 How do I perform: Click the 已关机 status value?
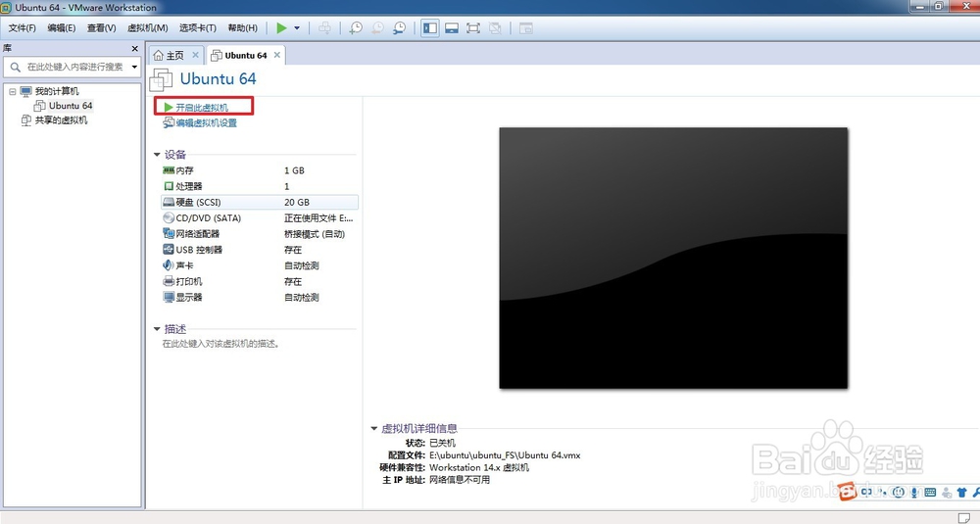click(443, 443)
